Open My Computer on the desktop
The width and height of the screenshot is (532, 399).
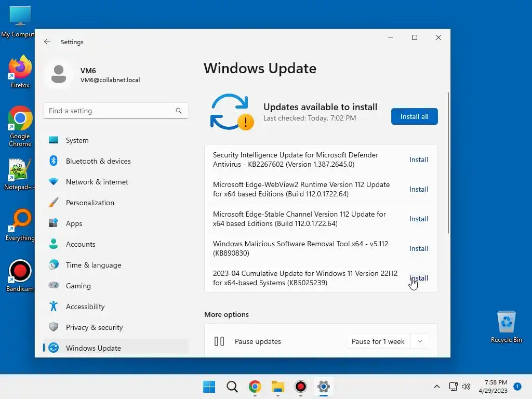click(19, 22)
